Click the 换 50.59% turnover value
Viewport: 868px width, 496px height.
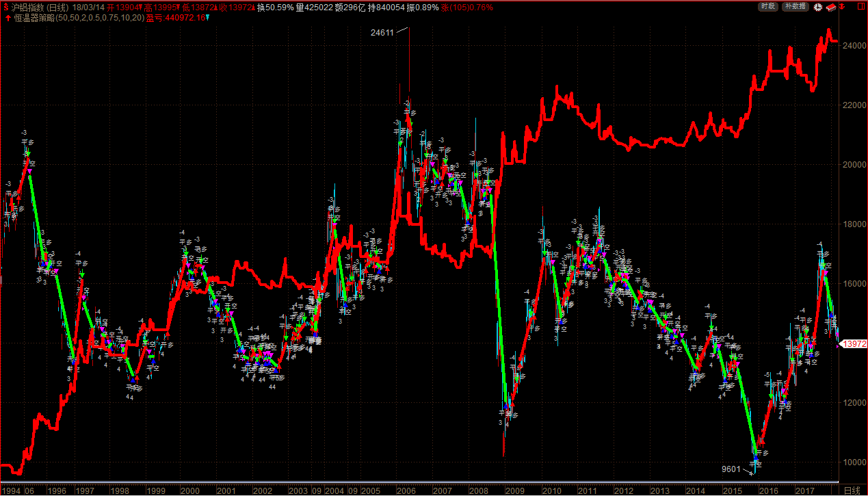tap(276, 7)
